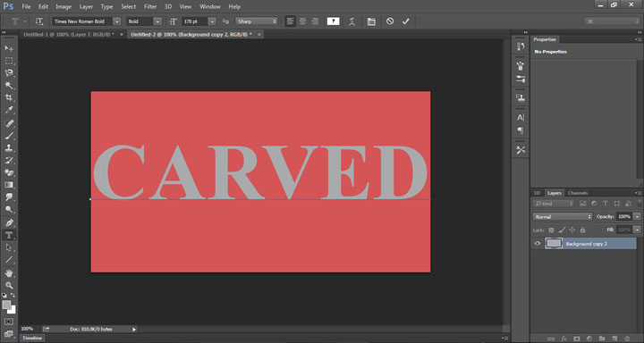Open the font style Bold dropdown
644x343 pixels.
coord(157,21)
